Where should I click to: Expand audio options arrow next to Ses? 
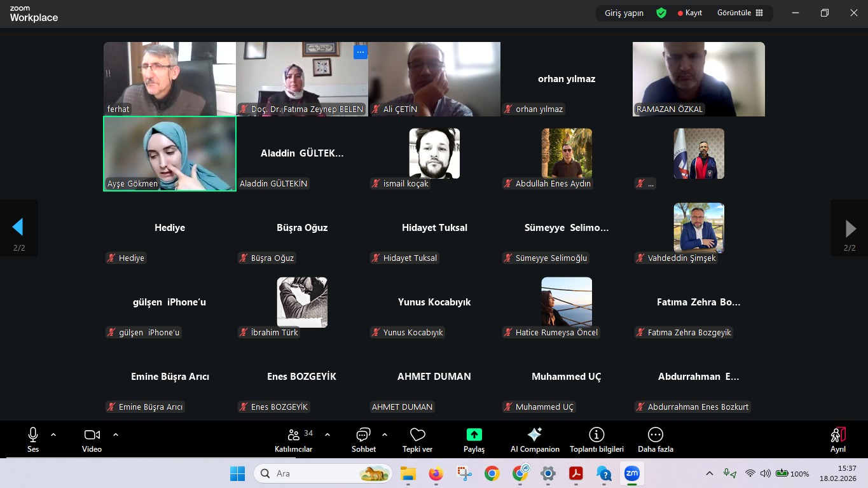pyautogui.click(x=53, y=435)
